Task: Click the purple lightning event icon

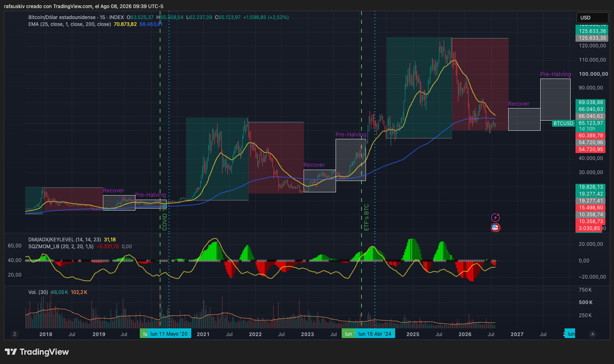Action: pos(495,218)
